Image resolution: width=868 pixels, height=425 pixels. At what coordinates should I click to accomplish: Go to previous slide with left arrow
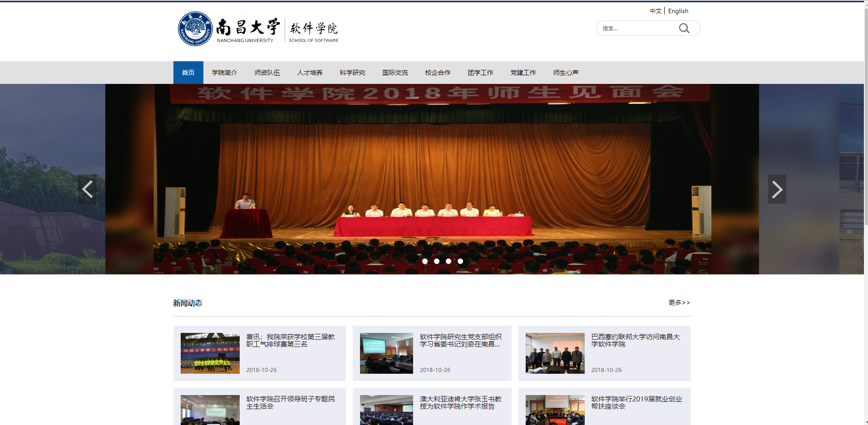coord(87,189)
